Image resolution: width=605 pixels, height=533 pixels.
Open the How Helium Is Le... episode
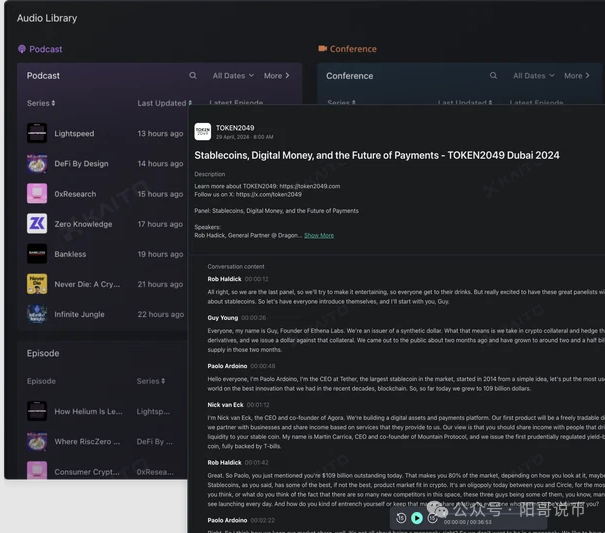88,411
